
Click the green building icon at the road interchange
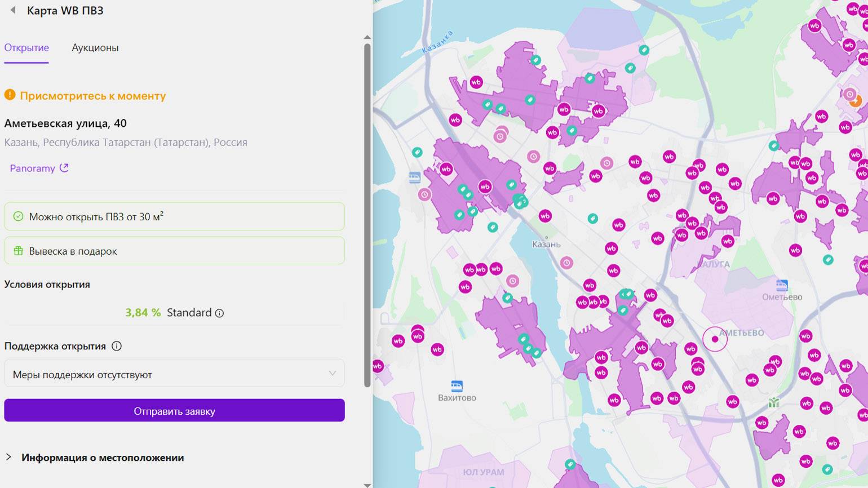(x=774, y=402)
